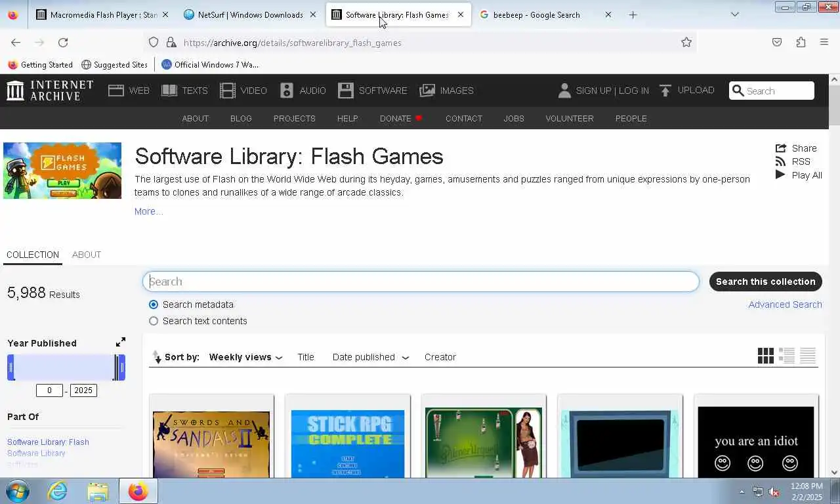Switch to NetSurf Windows Downloads tab
This screenshot has width=840, height=504.
[250, 14]
